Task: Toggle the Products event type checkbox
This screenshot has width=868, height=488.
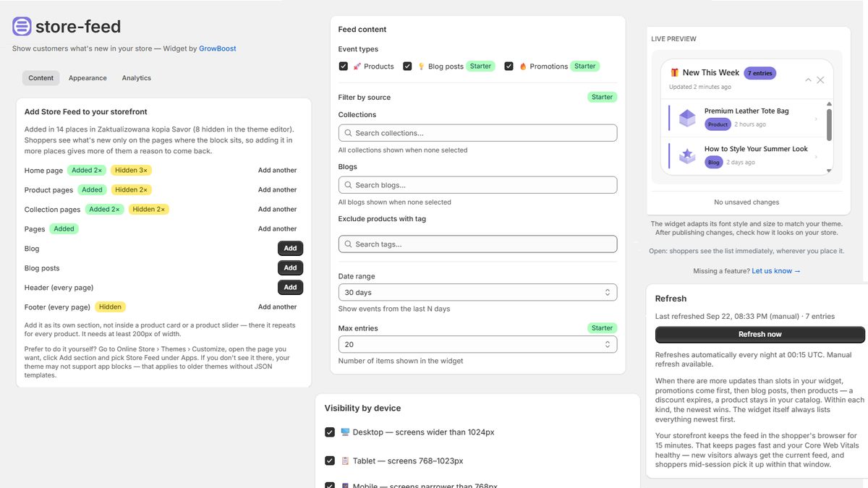Action: click(x=344, y=67)
